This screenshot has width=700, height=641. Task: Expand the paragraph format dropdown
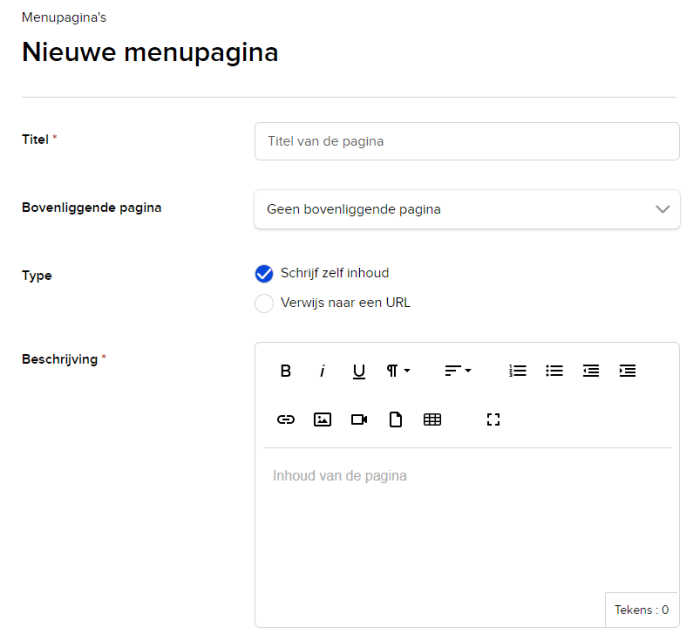(398, 371)
